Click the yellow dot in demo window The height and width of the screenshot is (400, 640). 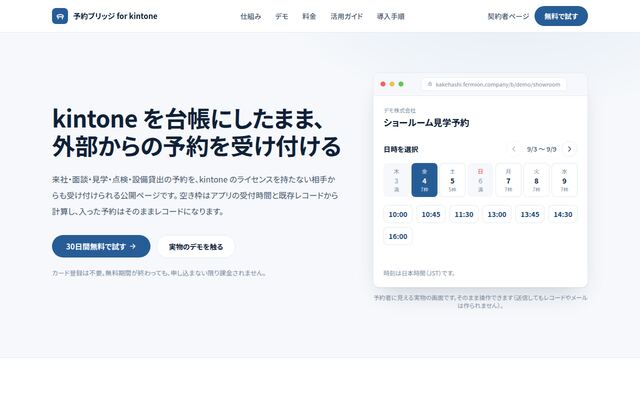[392, 84]
